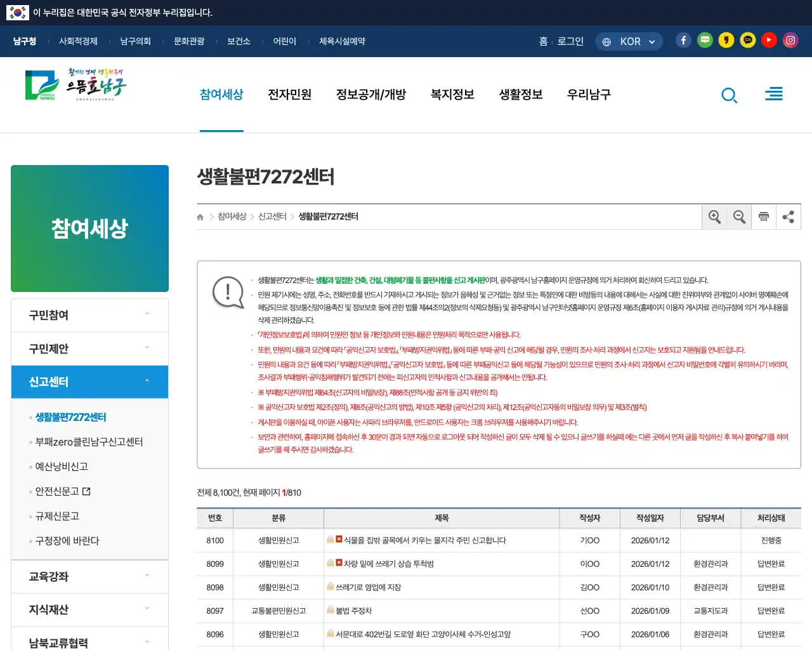The image size is (812, 650).
Task: Open the 복지정보 navigation menu
Action: coord(452,94)
